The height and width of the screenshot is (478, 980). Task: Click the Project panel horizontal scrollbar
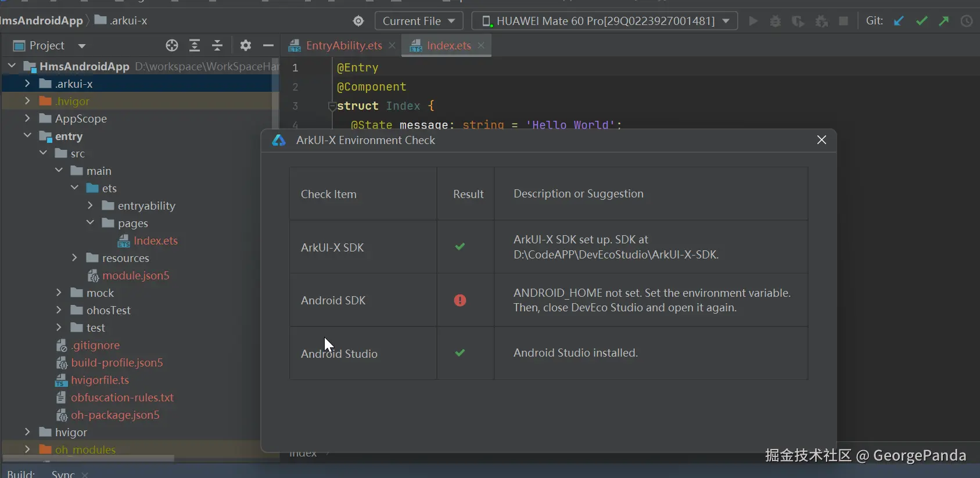coord(88,458)
